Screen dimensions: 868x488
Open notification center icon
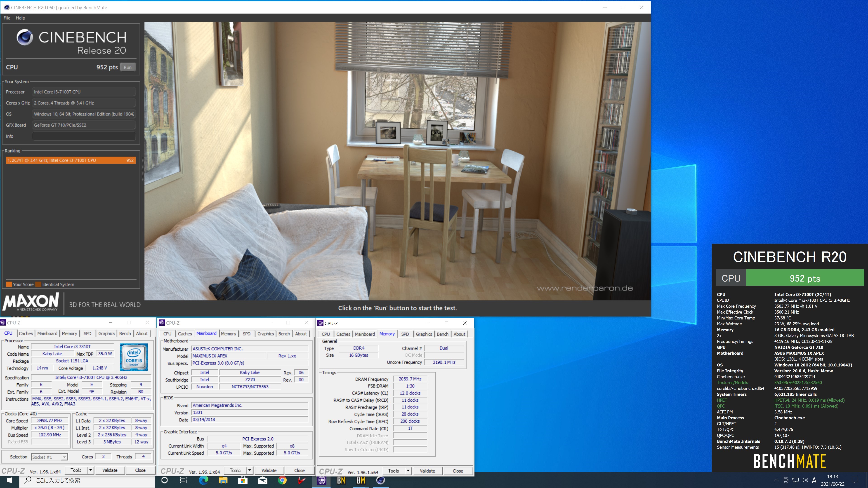(x=855, y=480)
